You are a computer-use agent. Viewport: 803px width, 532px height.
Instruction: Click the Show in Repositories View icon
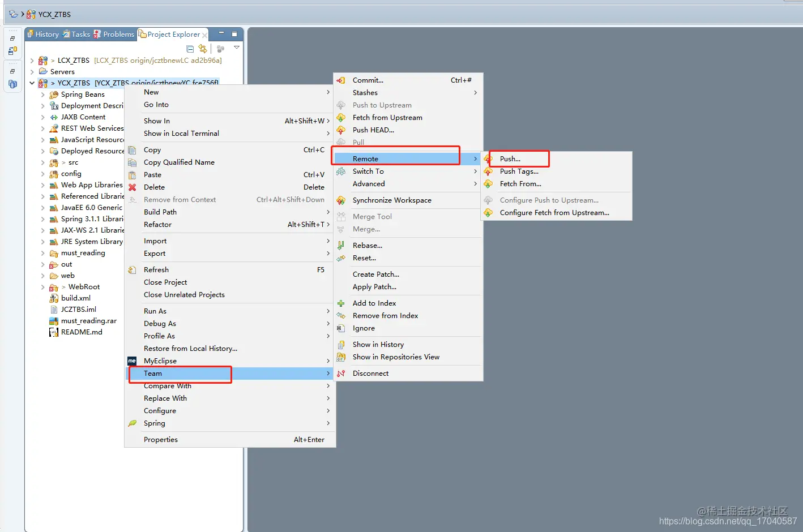(x=341, y=357)
